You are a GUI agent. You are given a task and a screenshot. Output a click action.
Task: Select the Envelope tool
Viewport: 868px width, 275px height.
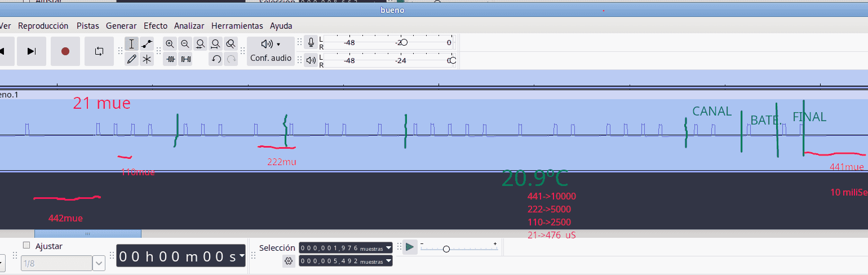point(147,44)
